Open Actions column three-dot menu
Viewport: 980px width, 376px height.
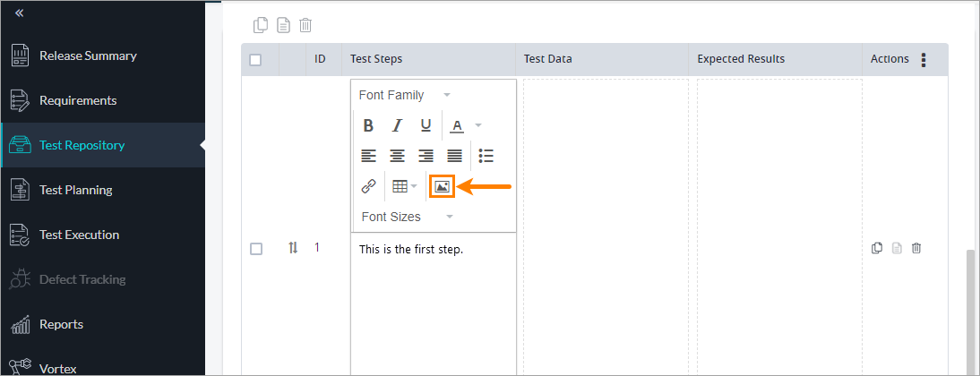[924, 60]
